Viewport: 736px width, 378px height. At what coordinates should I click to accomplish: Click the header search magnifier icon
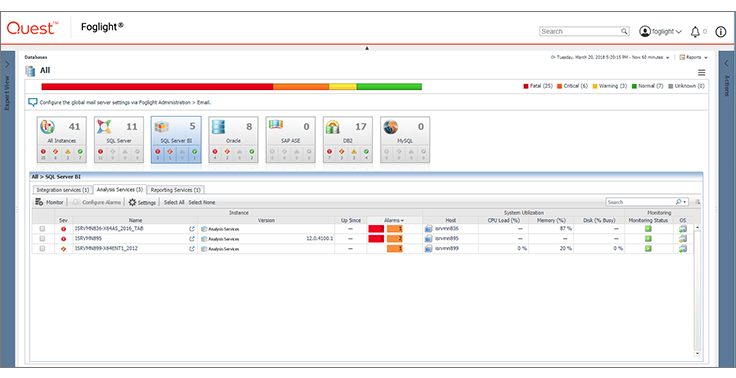click(x=624, y=31)
